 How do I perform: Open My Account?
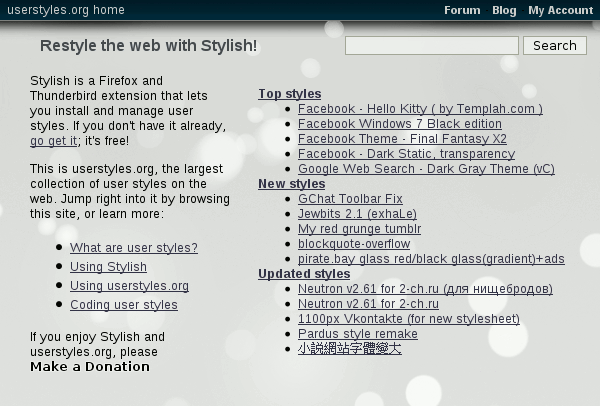click(x=561, y=10)
